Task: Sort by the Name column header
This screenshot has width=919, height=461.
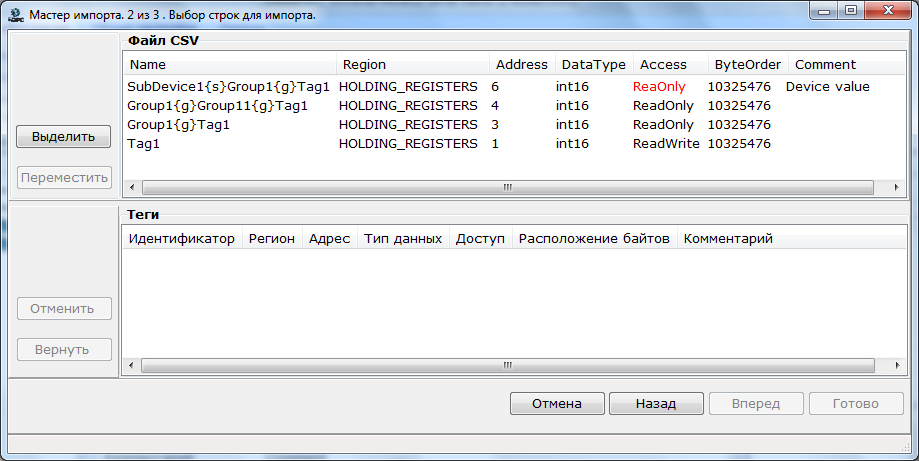Action: pos(230,64)
